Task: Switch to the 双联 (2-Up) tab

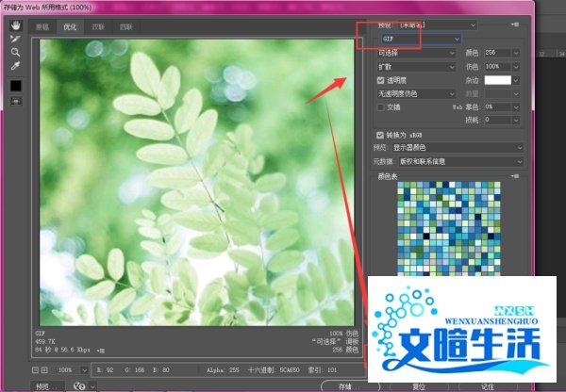Action: [x=98, y=27]
